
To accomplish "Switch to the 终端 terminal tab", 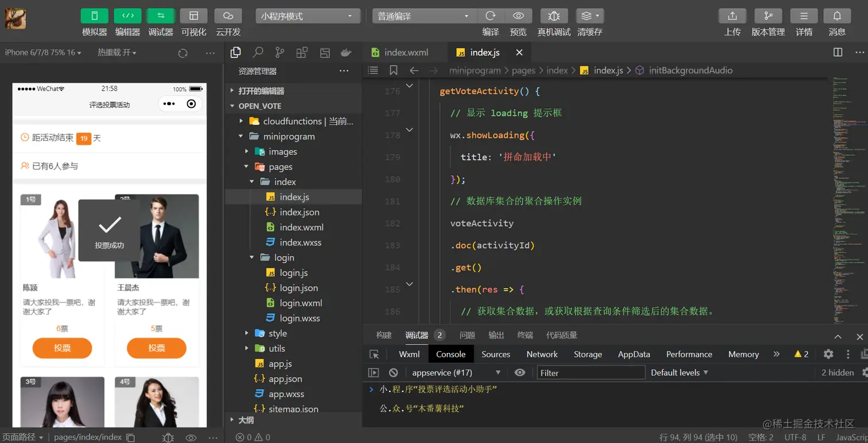I will (x=525, y=335).
